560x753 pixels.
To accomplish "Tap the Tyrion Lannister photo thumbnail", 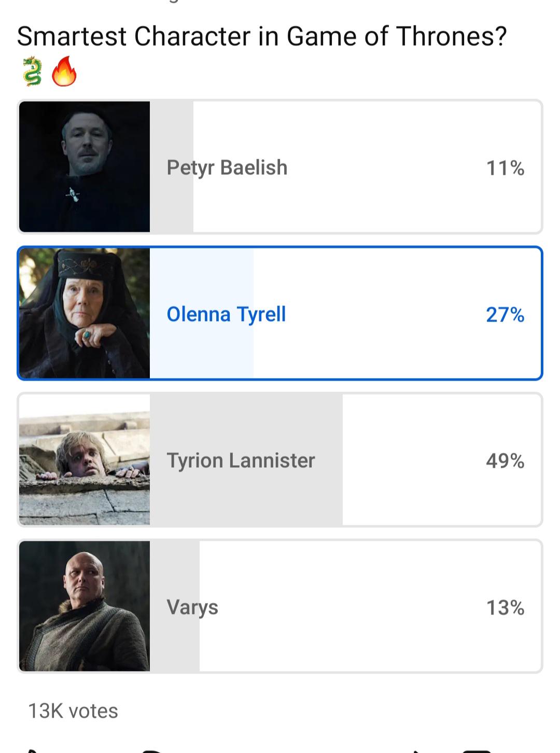I will 85,460.
